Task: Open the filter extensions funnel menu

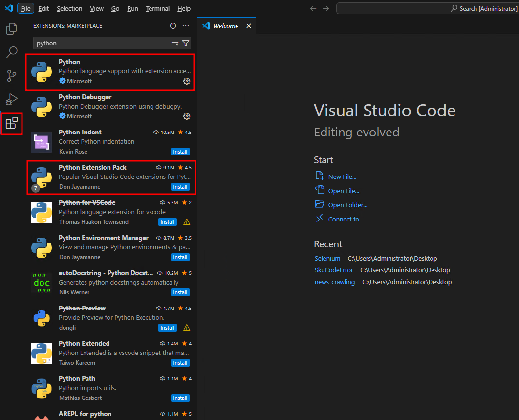Action: [186, 43]
